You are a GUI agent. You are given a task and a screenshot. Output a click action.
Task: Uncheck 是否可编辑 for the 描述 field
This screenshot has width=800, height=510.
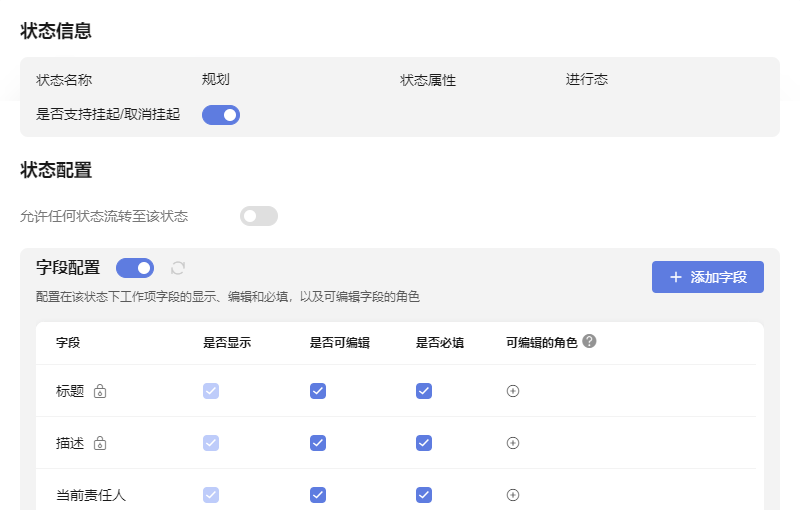pyautogui.click(x=318, y=443)
